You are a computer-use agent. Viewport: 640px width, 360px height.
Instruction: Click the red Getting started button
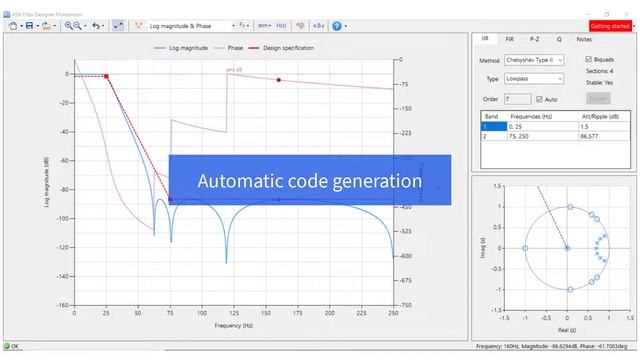coord(610,26)
